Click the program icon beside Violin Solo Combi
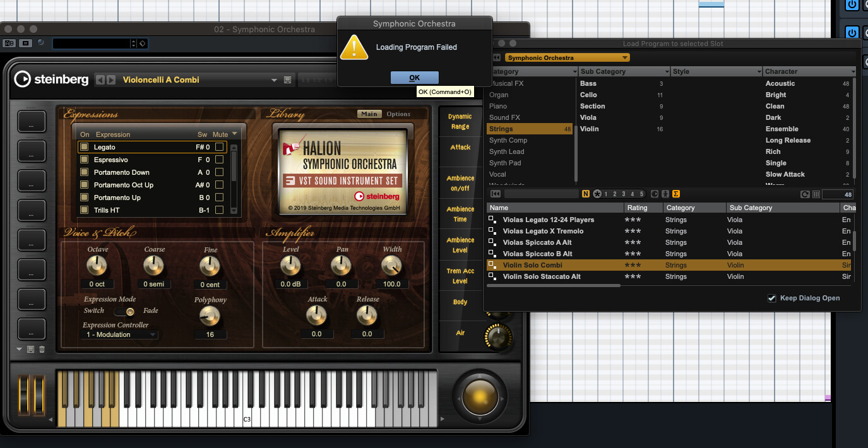 click(x=492, y=265)
